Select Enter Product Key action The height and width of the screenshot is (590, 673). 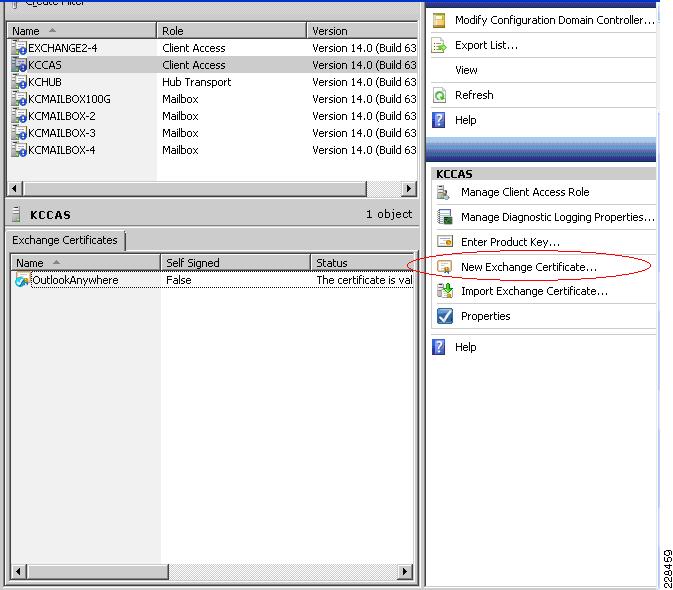click(x=510, y=242)
